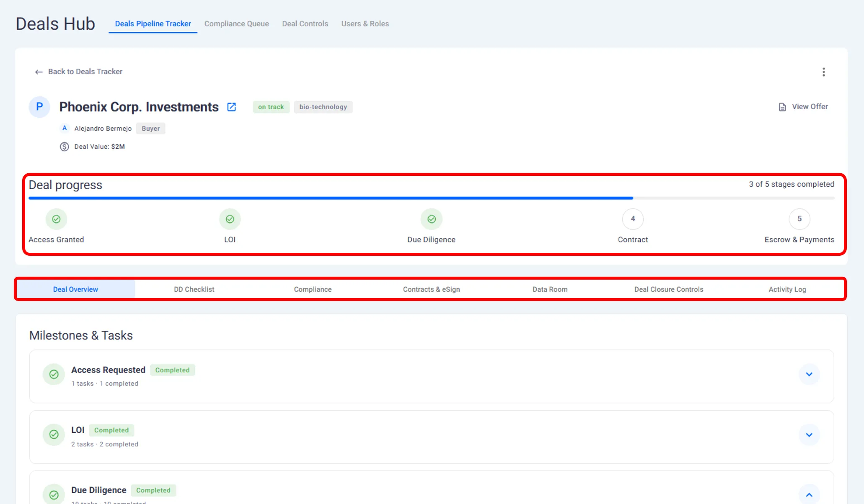
Task: Switch to the DD Checklist tab
Action: (x=194, y=289)
